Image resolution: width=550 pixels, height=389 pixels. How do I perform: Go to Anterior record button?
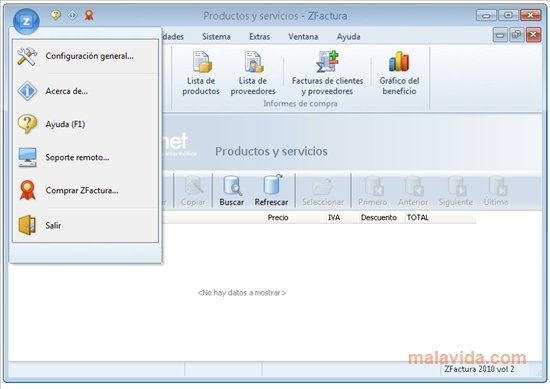[x=413, y=190]
